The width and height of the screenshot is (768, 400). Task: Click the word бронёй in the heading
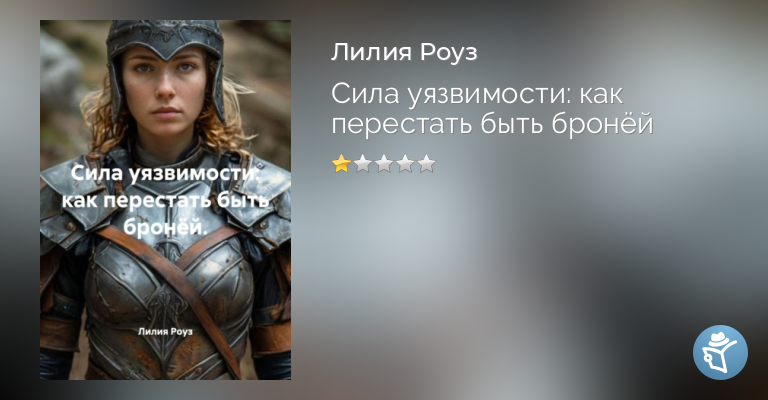[x=603, y=124]
